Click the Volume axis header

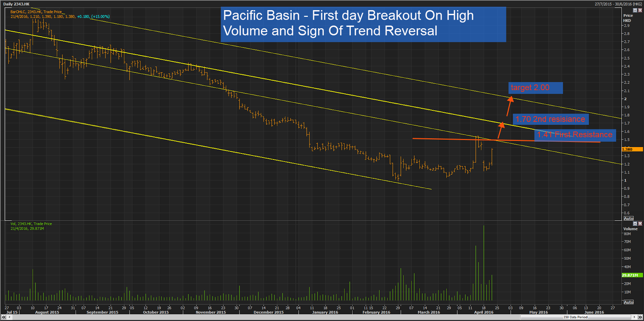[x=630, y=229]
